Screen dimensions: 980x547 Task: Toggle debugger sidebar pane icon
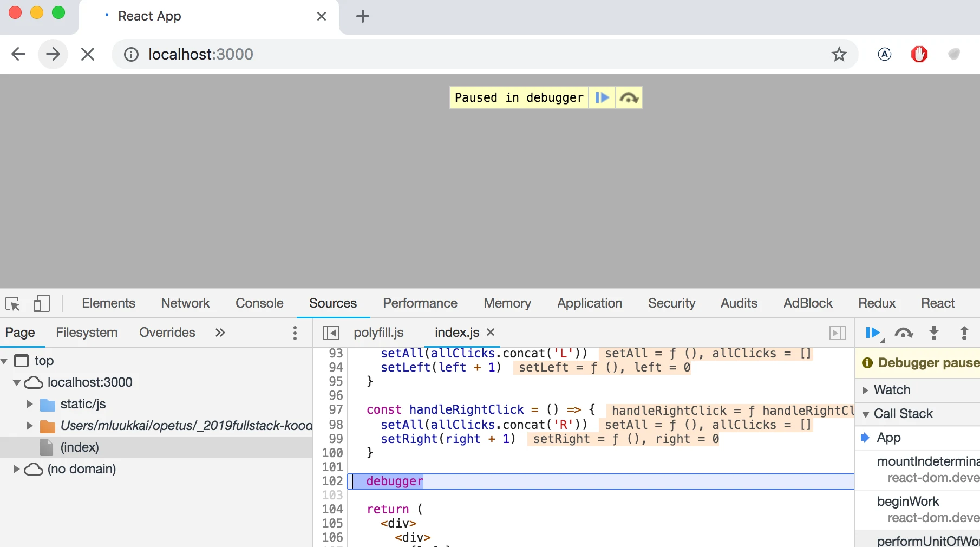pyautogui.click(x=838, y=333)
